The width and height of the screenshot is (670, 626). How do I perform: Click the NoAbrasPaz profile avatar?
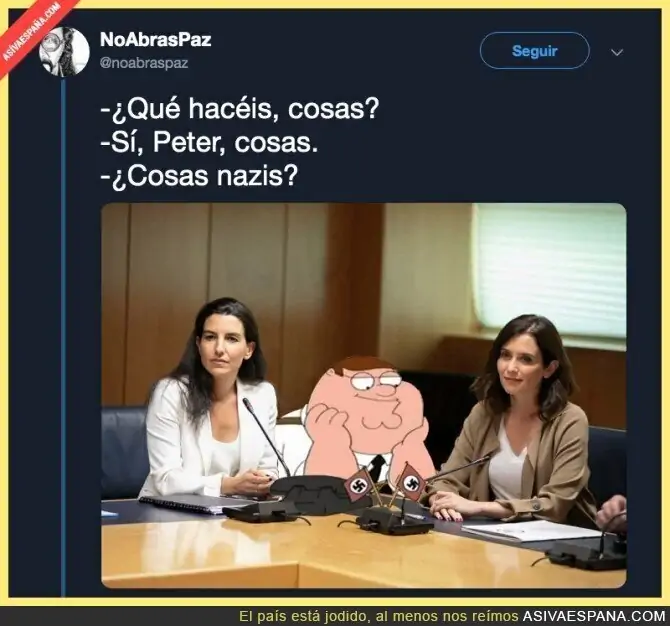64,52
